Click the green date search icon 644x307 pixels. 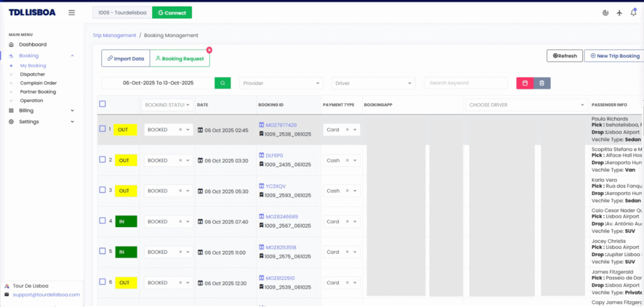tap(223, 83)
